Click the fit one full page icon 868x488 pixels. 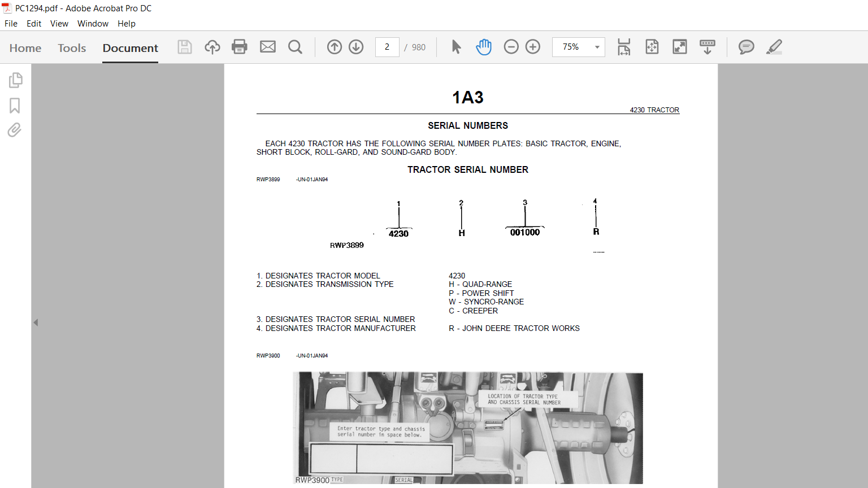[x=652, y=47]
